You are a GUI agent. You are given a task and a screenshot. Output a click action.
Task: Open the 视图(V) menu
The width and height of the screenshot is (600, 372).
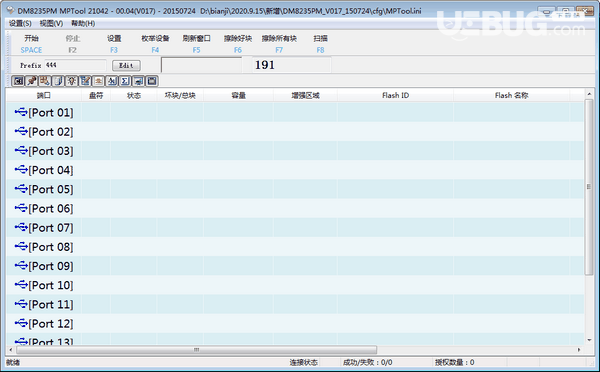[x=51, y=23]
